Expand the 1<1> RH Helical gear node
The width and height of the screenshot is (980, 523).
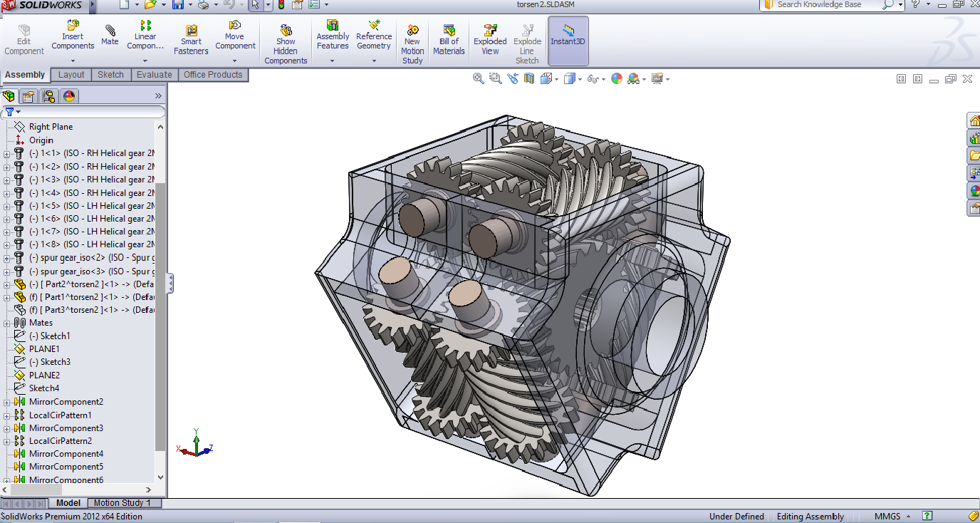click(7, 154)
